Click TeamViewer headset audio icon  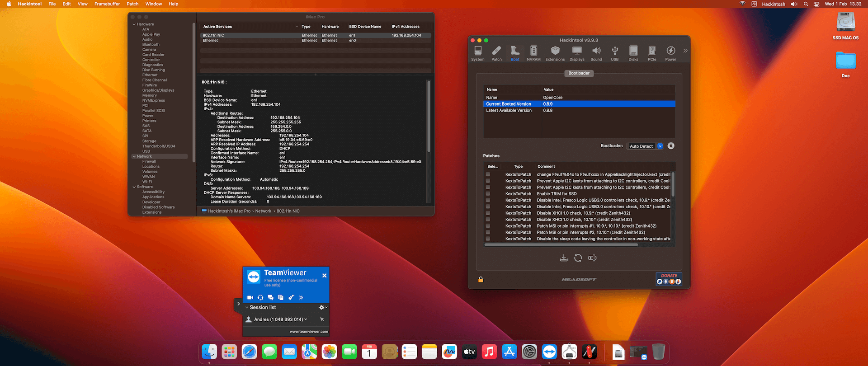click(x=260, y=297)
